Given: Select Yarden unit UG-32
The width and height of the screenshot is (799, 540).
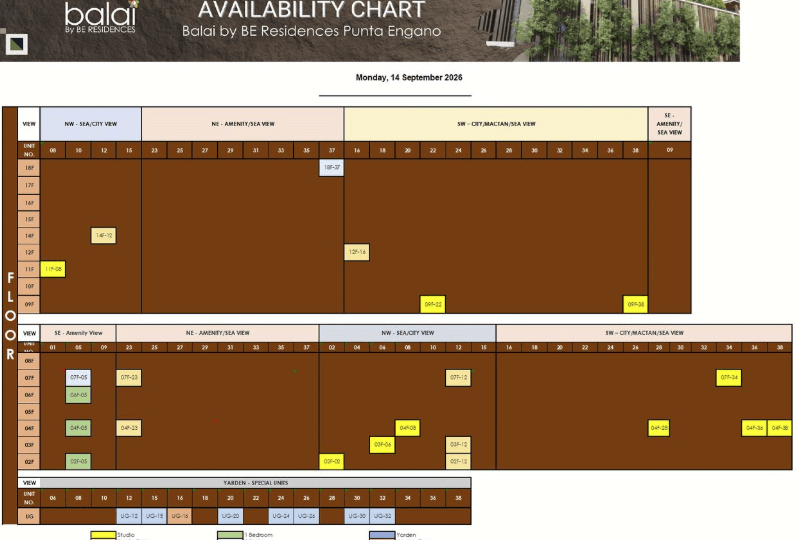Looking at the screenshot, I should click(x=382, y=516).
